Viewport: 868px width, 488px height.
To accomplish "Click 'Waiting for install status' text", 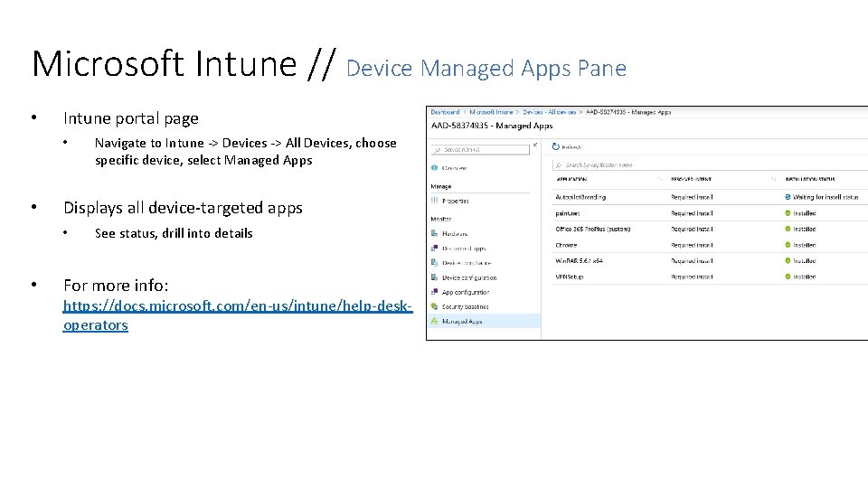I will click(x=826, y=197).
